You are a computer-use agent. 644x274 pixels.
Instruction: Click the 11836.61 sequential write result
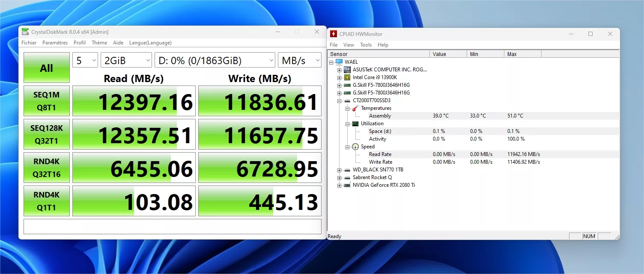click(x=260, y=101)
